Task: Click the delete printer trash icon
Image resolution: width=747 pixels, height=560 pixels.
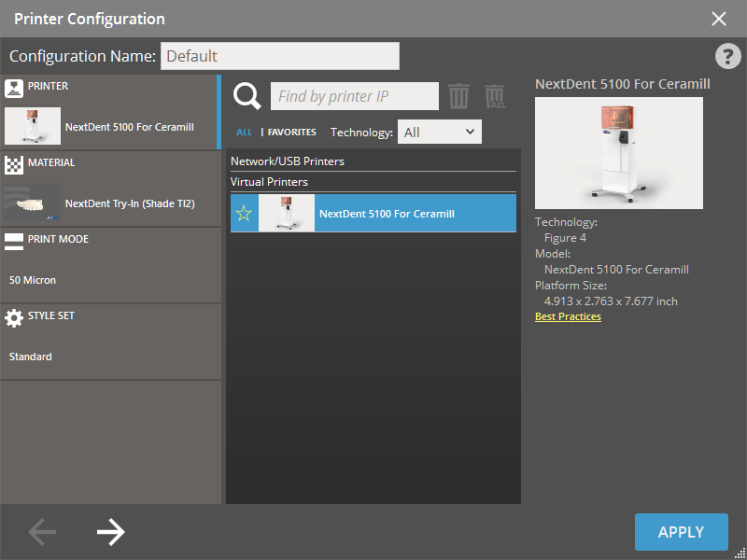Action: 458,96
